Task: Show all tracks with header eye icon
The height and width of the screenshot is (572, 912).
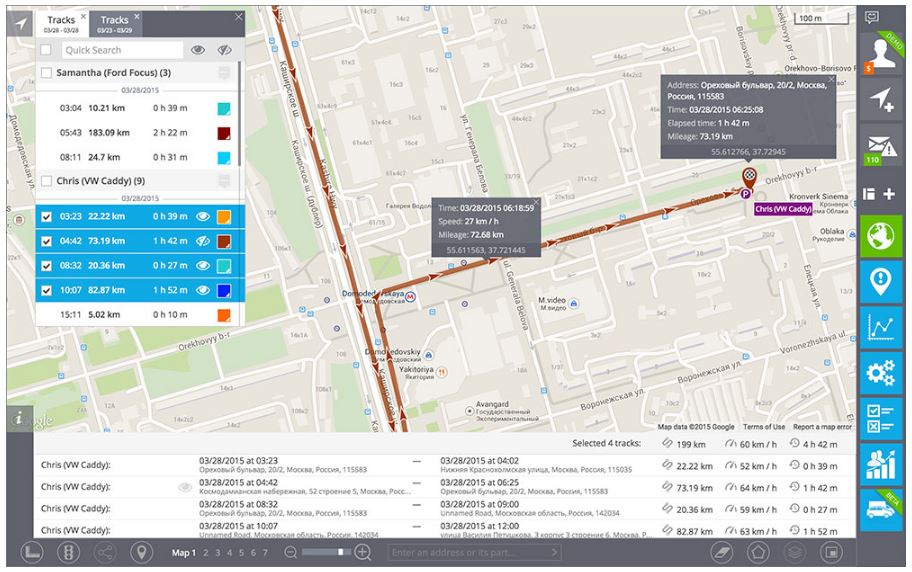Action: pos(198,50)
